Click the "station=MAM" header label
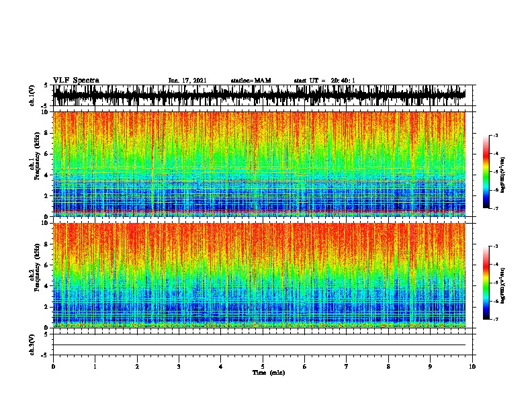 251,81
